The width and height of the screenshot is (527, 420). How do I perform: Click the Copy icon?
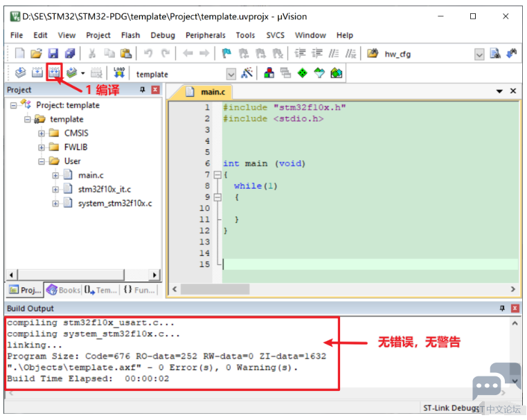109,53
